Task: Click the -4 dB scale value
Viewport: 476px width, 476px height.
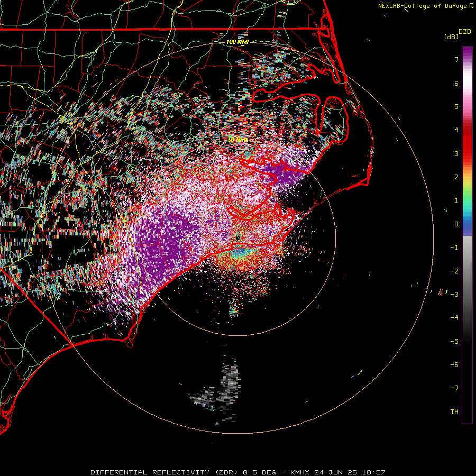Action: pyautogui.click(x=454, y=318)
